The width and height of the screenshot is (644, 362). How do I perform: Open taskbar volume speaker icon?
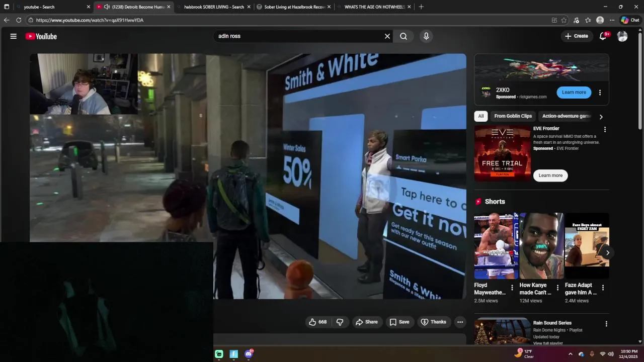coord(611,354)
